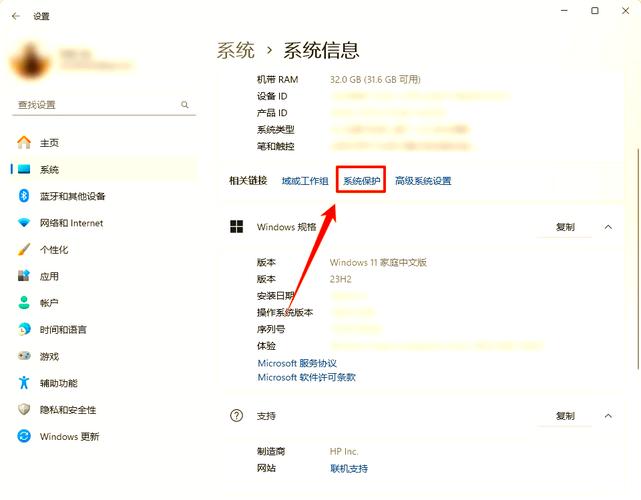The width and height of the screenshot is (641, 500).
Task: Click the Bluetooth icon in sidebar
Action: click(24, 196)
